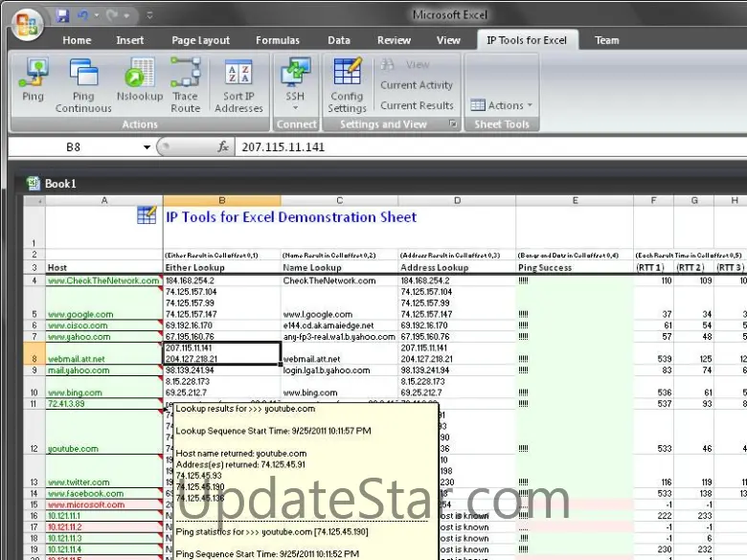The image size is (747, 560).
Task: Switch to the Home tab
Action: point(77,40)
